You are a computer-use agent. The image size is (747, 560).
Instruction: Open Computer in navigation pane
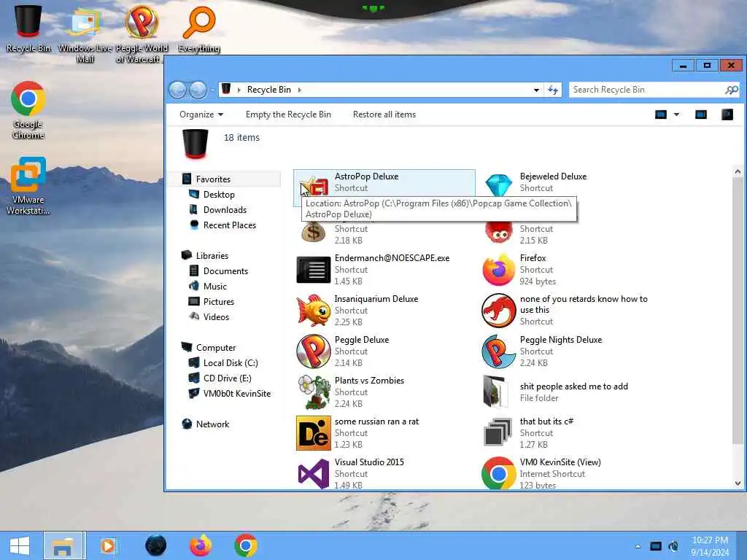tap(216, 348)
